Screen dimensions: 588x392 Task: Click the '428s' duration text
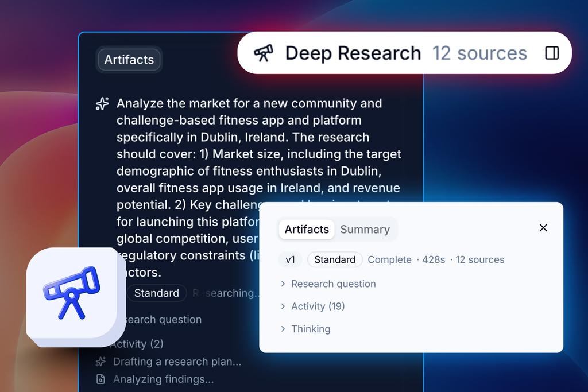434,260
